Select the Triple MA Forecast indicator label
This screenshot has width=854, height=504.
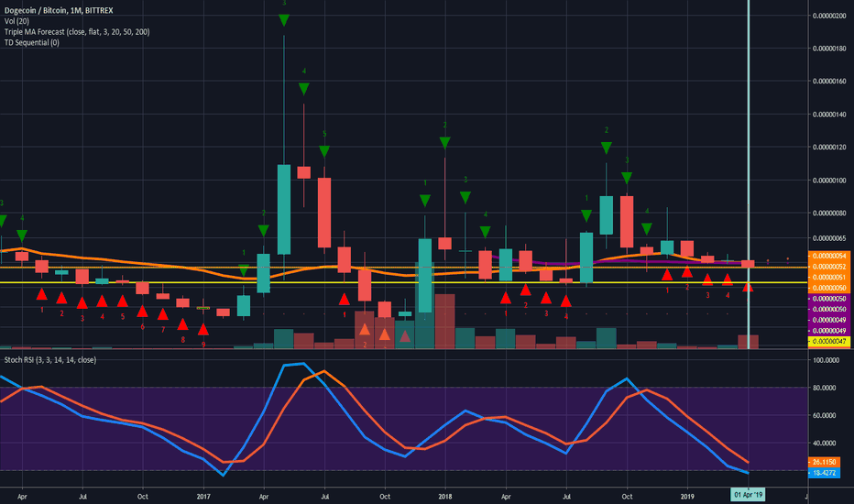(77, 31)
